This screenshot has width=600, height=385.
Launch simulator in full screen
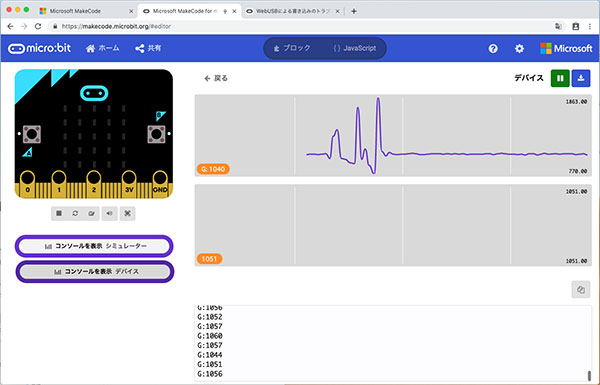click(127, 213)
